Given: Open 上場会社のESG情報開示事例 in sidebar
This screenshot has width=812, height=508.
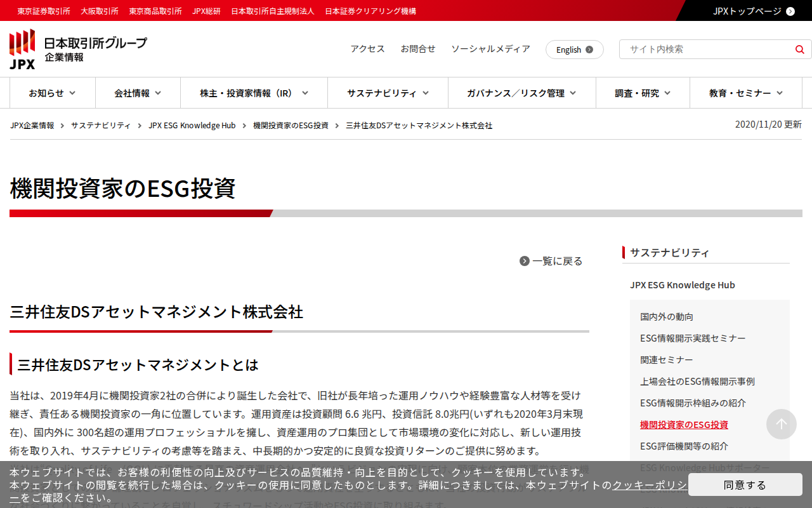Looking at the screenshot, I should click(697, 381).
